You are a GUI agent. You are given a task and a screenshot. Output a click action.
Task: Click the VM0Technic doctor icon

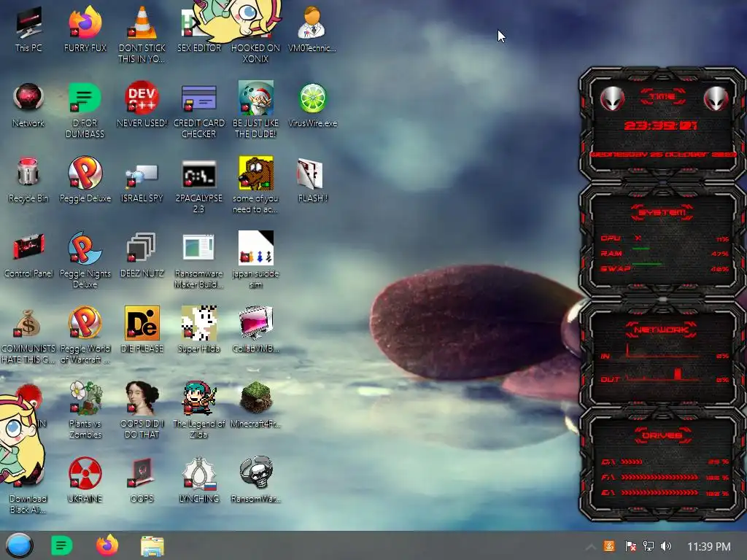click(311, 23)
